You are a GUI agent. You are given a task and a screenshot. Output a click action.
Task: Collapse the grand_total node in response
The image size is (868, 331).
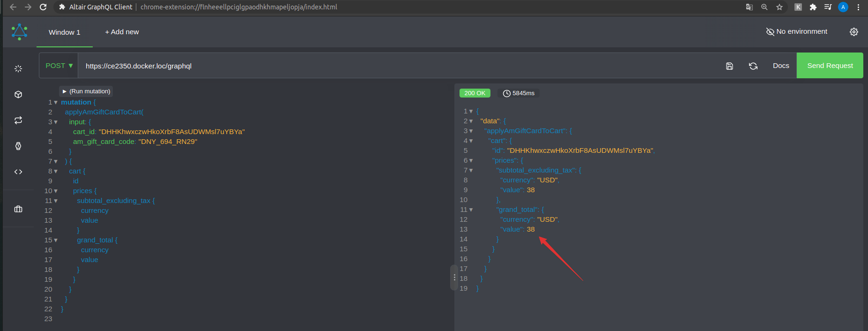471,210
